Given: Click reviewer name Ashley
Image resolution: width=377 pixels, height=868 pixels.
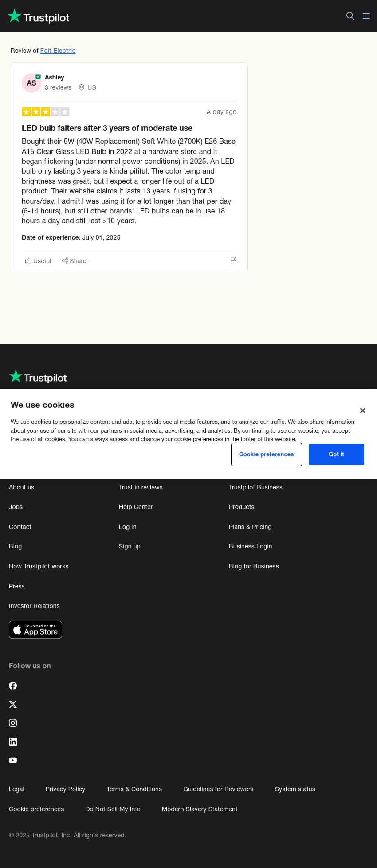Looking at the screenshot, I should click(55, 77).
